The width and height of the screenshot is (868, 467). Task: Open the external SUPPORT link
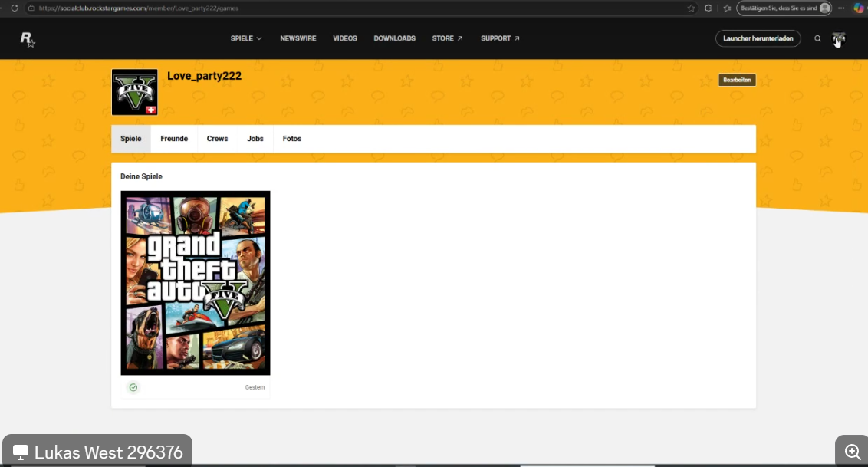tap(500, 38)
